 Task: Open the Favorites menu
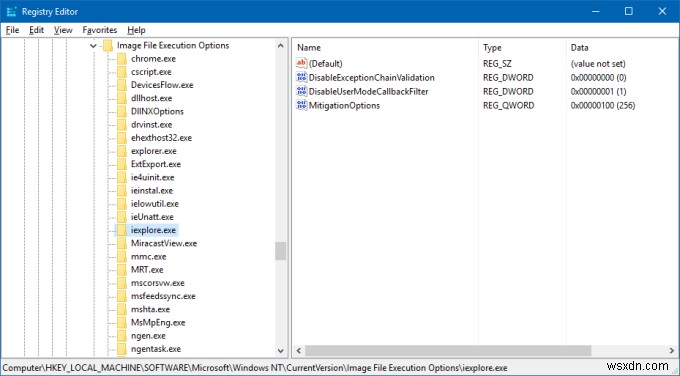(x=100, y=30)
